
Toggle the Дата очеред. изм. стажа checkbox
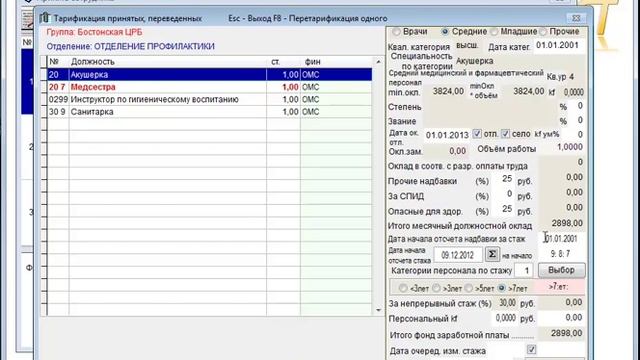(531, 350)
